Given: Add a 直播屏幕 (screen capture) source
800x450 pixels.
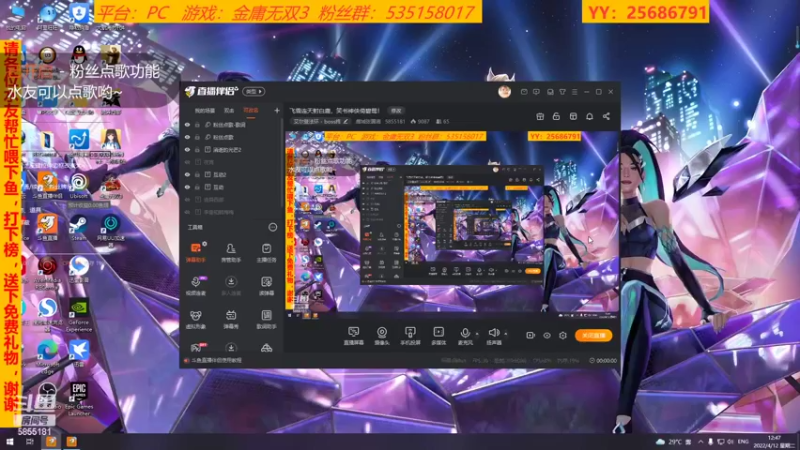Looking at the screenshot, I should pyautogui.click(x=353, y=336).
